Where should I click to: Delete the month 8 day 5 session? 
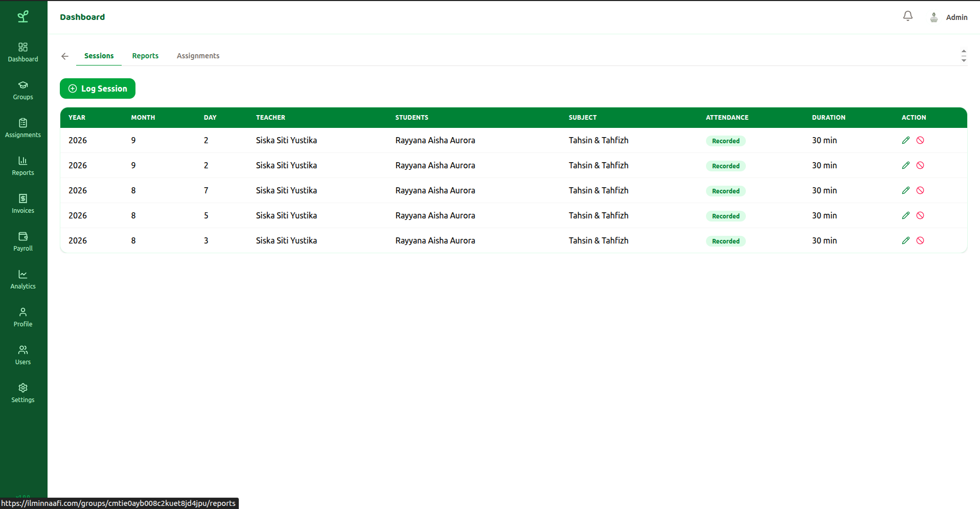click(x=920, y=215)
